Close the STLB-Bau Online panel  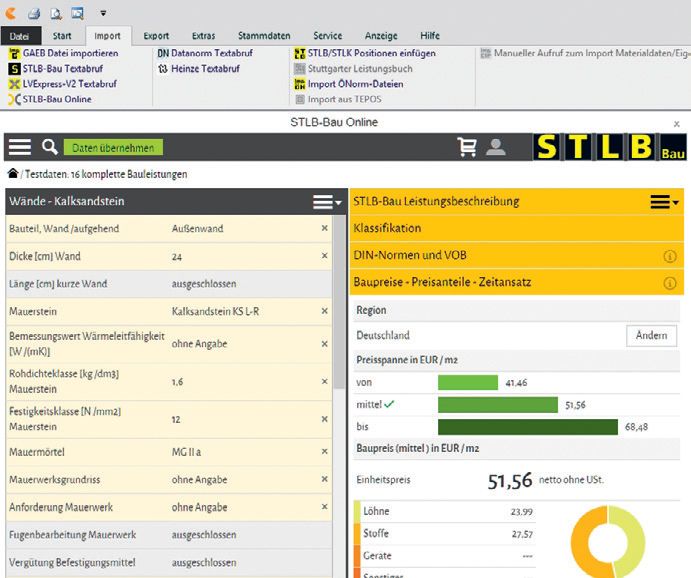coord(676,124)
